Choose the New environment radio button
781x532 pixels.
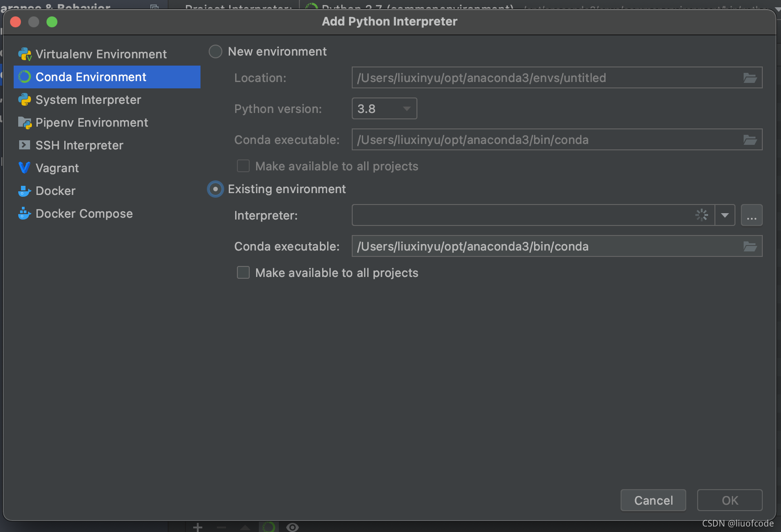[x=216, y=51]
